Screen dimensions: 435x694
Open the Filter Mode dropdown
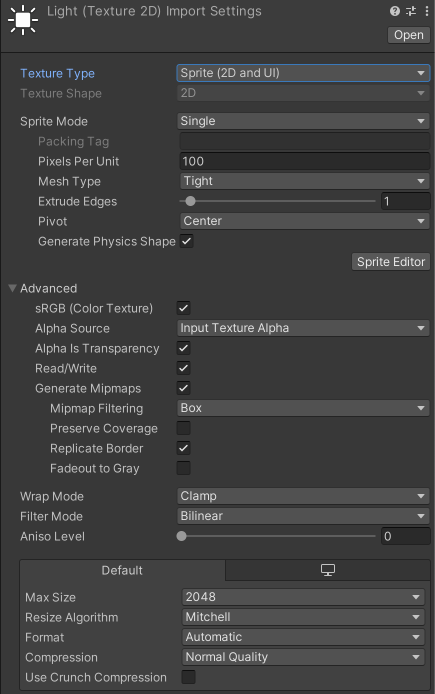tap(303, 516)
